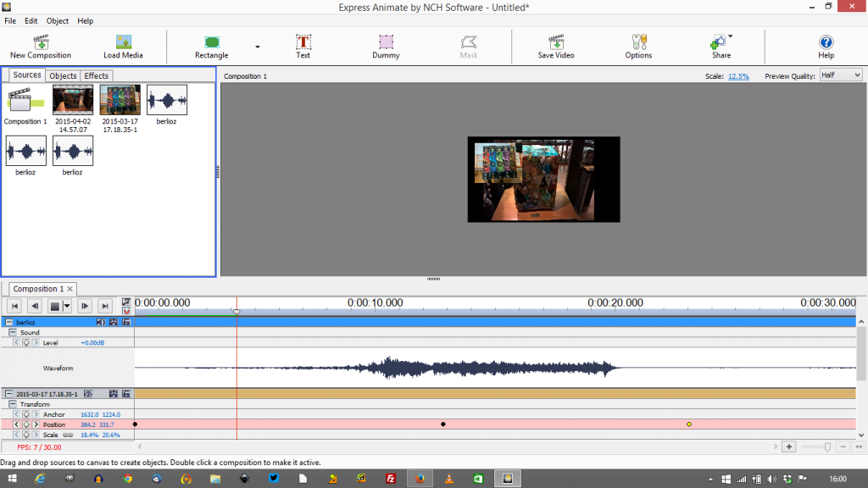Viewport: 868px width, 488px height.
Task: Toggle visibility of the 2015-03-17 track
Action: coord(90,393)
